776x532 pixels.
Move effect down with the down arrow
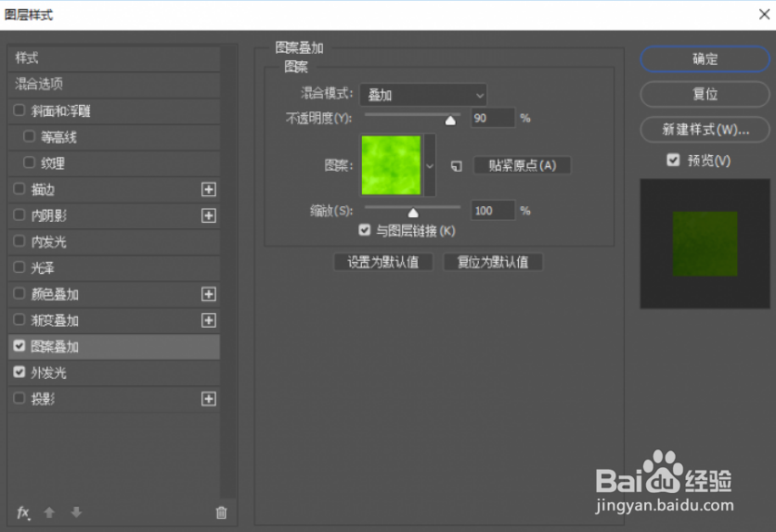click(x=76, y=513)
